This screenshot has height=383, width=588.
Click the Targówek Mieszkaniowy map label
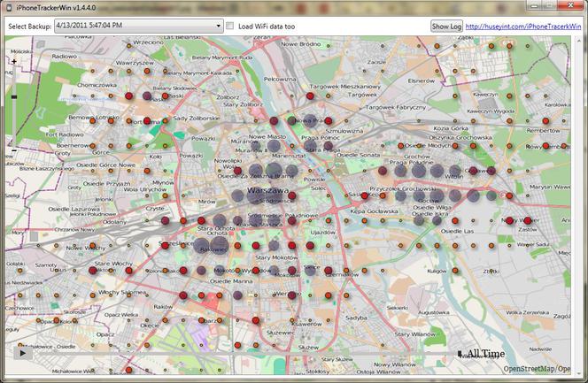345,87
